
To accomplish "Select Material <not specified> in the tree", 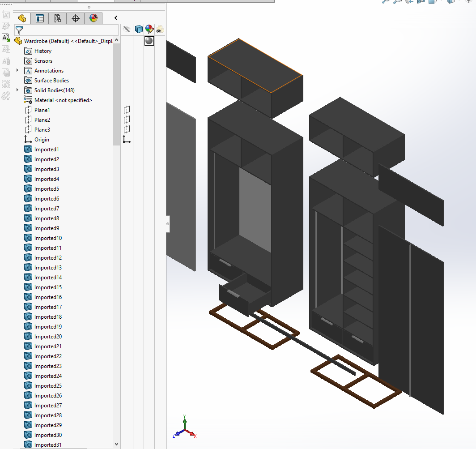I will tap(63, 100).
